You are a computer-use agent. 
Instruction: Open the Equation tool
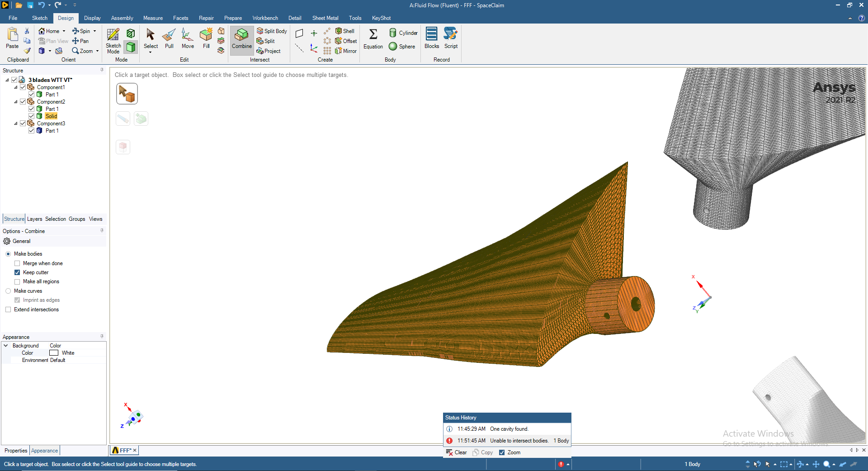point(373,39)
